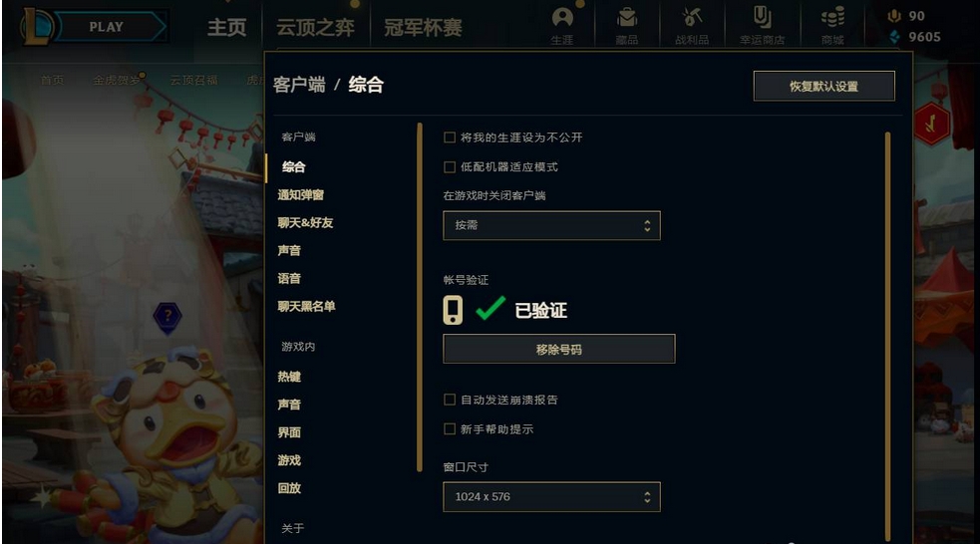Open the 藏品 collection icon
The height and width of the screenshot is (544, 980).
point(626,17)
